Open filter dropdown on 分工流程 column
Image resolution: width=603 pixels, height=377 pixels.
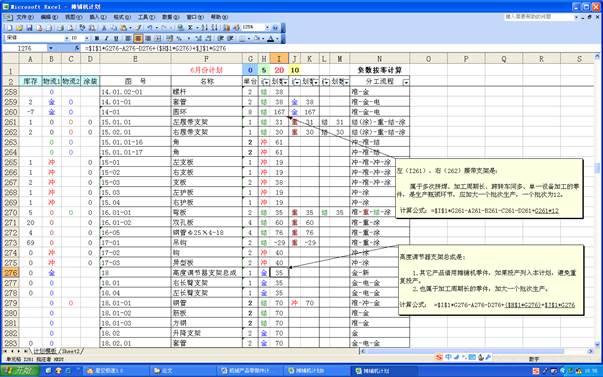pyautogui.click(x=406, y=82)
